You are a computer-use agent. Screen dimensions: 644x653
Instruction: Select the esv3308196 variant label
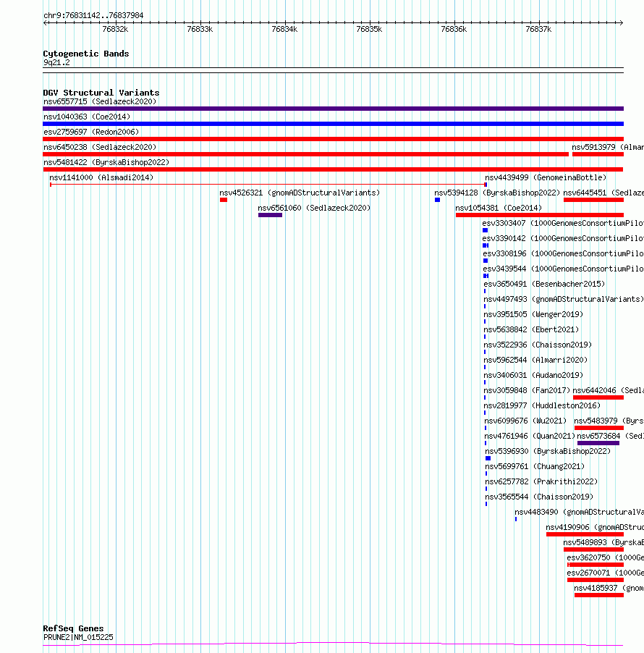[x=563, y=253]
